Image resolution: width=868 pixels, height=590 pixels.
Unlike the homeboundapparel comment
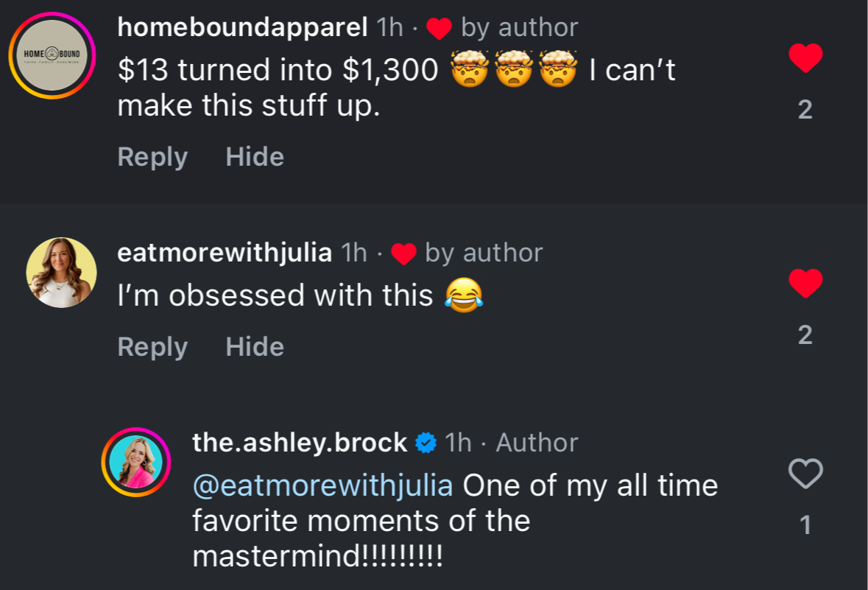tap(805, 58)
